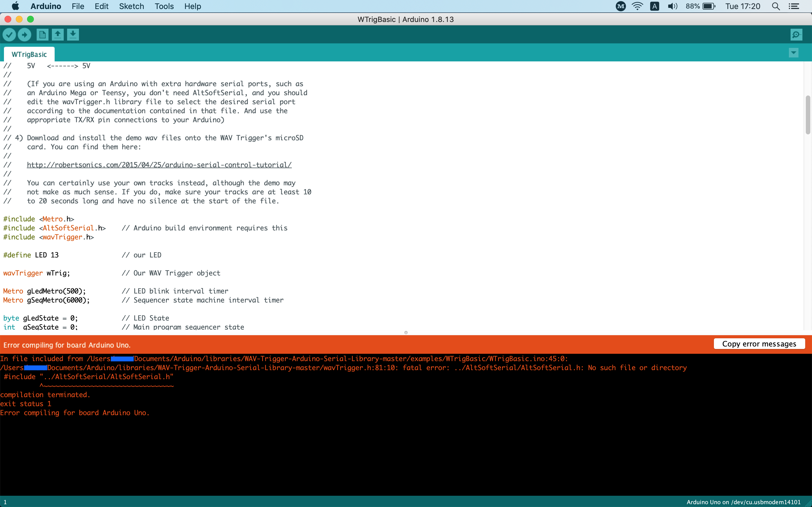The height and width of the screenshot is (507, 812).
Task: Open the keyboard input source menu
Action: [x=654, y=6]
